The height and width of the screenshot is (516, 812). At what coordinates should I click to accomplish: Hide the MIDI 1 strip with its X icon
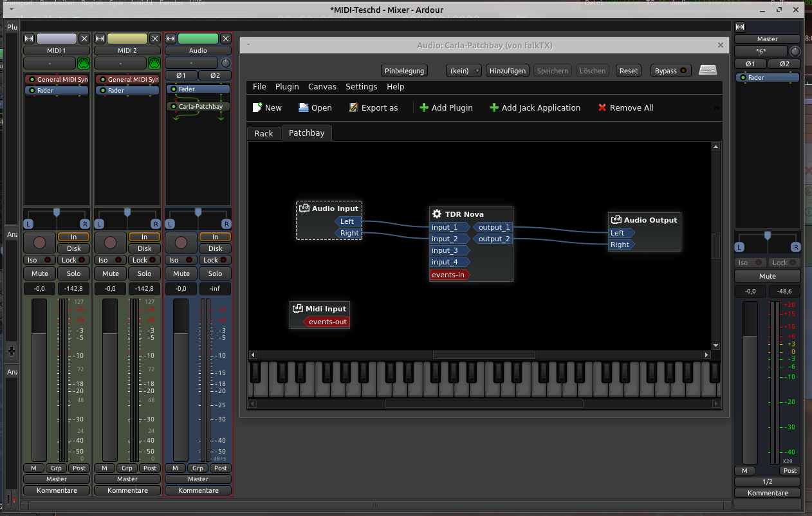[84, 39]
